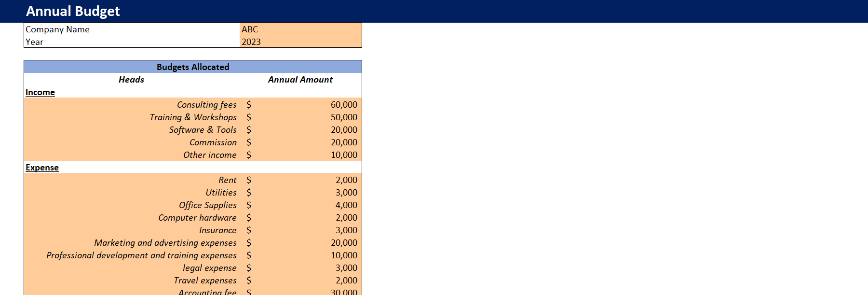Image resolution: width=868 pixels, height=295 pixels.
Task: Select the Office Supplies label
Action: (208, 205)
